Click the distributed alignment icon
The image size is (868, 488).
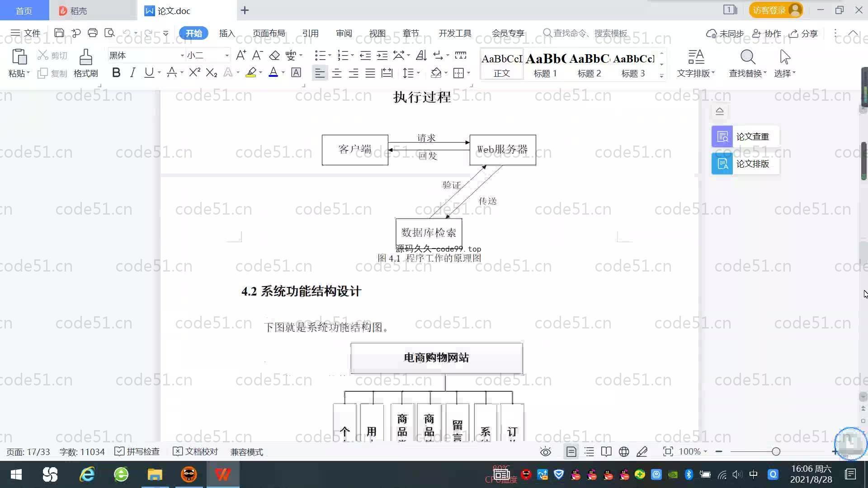point(387,72)
